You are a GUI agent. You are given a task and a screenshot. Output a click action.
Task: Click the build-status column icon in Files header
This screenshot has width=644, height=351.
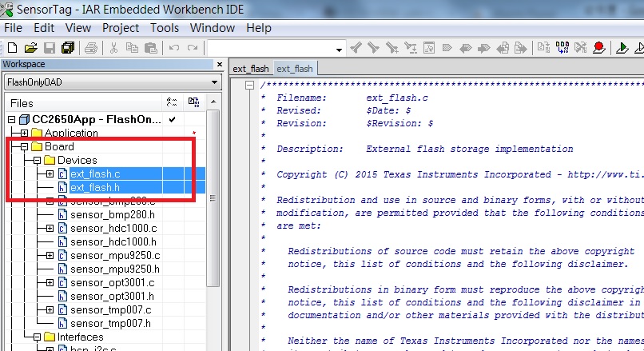click(x=172, y=102)
